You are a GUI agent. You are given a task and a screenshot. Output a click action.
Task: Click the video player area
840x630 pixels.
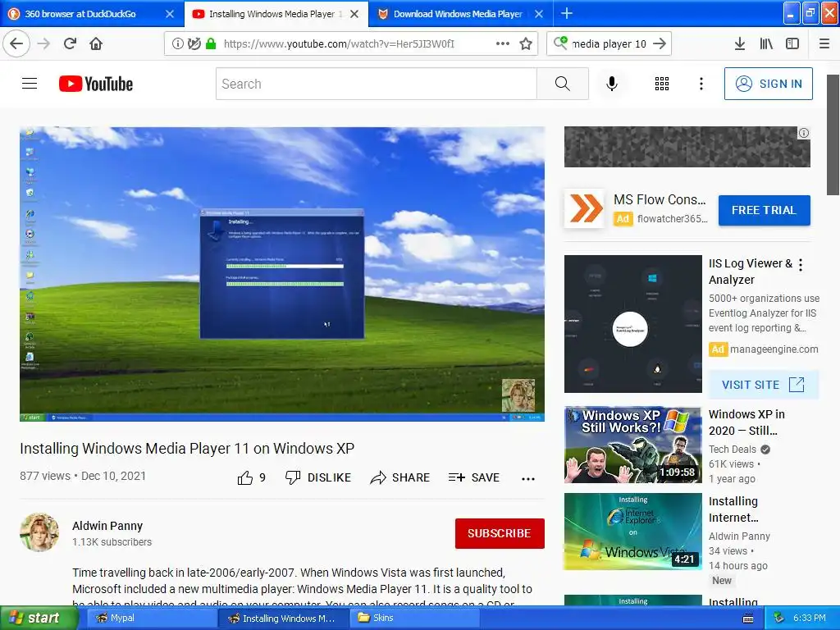(282, 274)
